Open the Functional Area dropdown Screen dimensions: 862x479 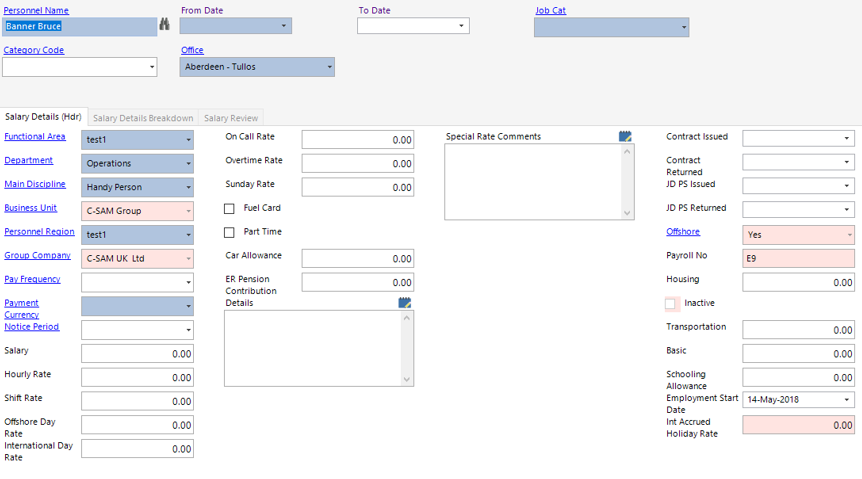(x=188, y=140)
